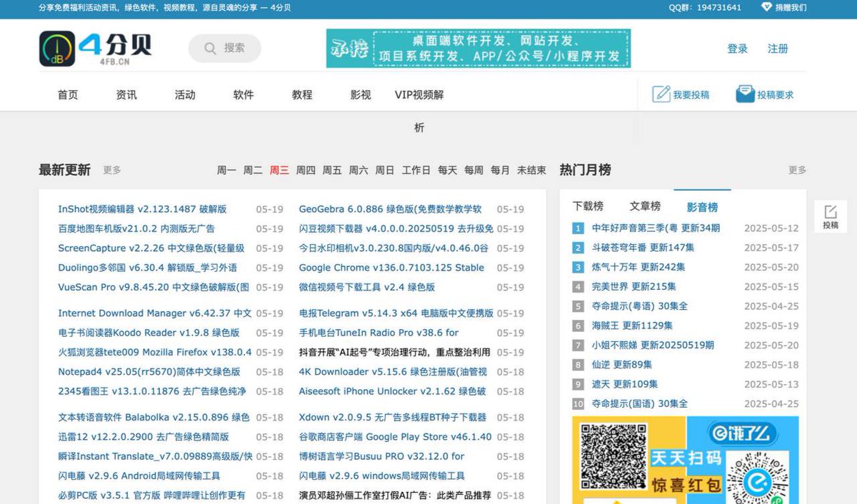Open 4K Downloader v5.15.6 article
This screenshot has height=504, width=857.
coord(393,372)
